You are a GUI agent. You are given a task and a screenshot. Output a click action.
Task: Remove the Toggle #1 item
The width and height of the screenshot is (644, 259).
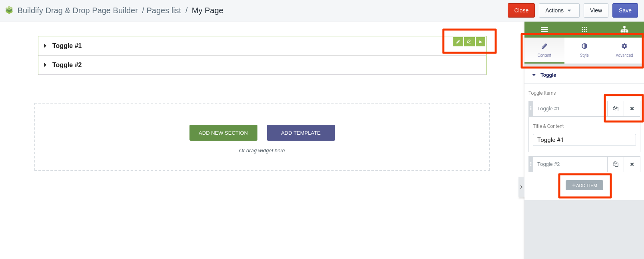point(632,109)
